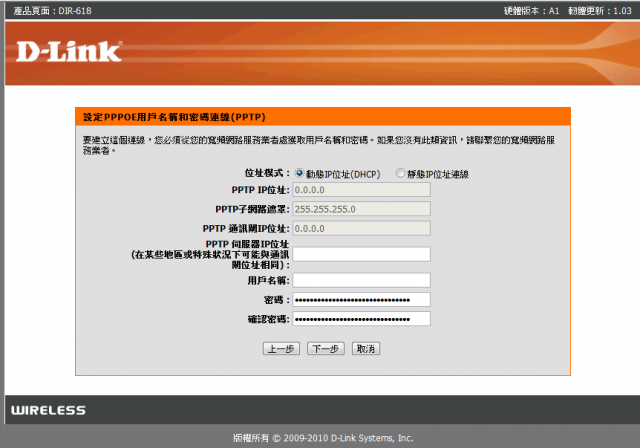
Task: Click the 位址模式 label
Action: (x=267, y=173)
